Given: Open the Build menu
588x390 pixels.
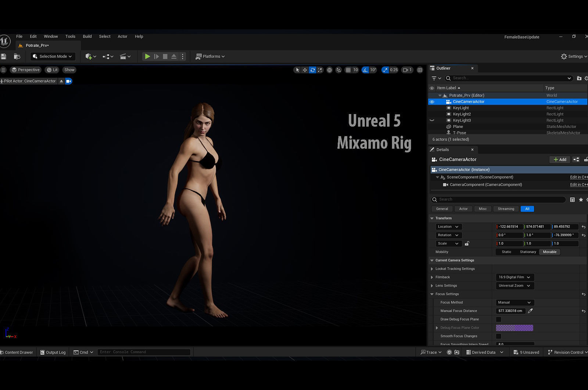Looking at the screenshot, I should (87, 36).
